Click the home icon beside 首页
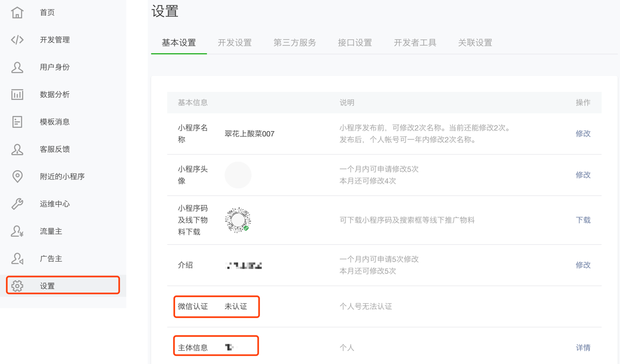Screen dimensions: 620x364 coord(17,12)
